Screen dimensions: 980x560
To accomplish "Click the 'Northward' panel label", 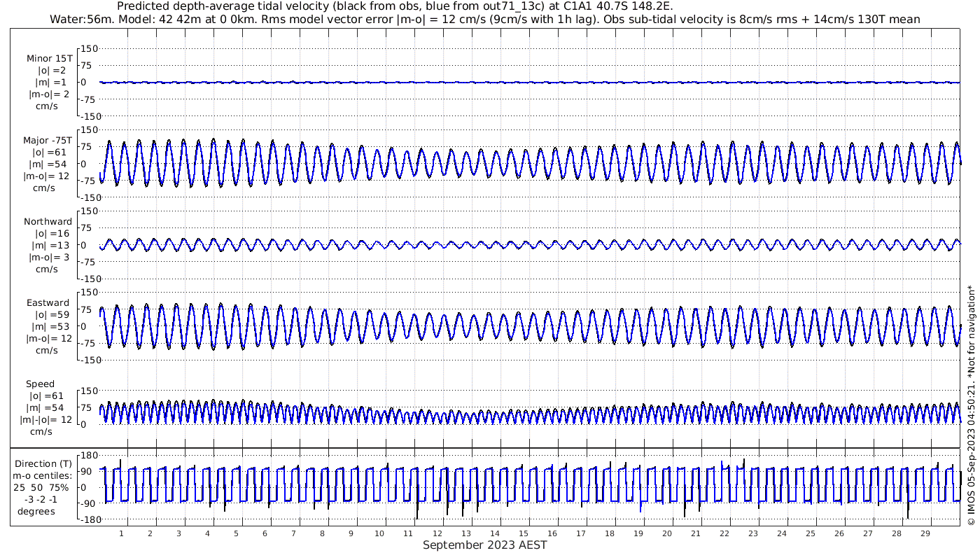I will tap(48, 221).
